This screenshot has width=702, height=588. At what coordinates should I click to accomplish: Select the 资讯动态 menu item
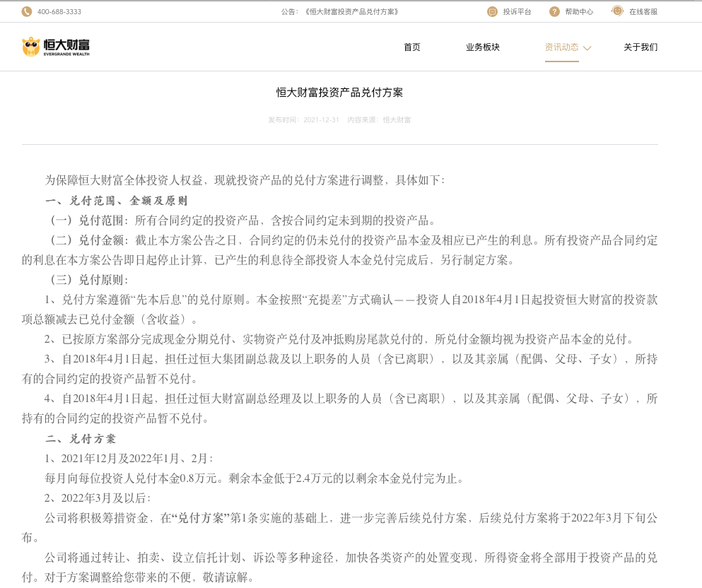[561, 47]
